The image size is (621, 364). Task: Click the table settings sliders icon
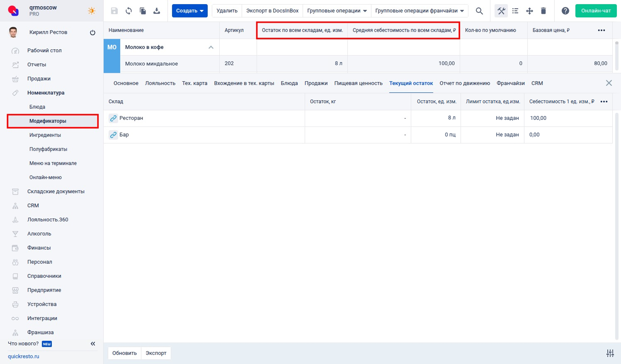(x=610, y=353)
